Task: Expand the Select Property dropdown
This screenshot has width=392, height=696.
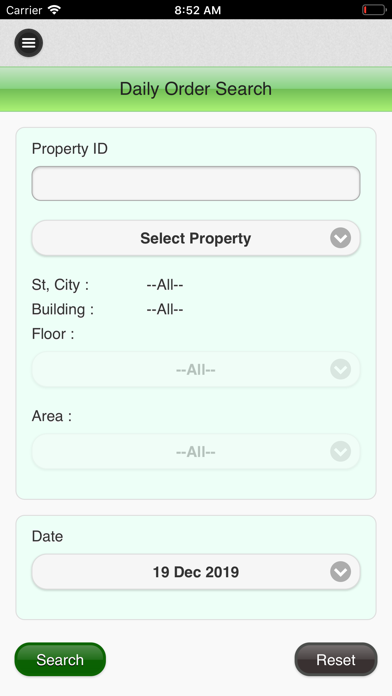Action: (x=196, y=238)
